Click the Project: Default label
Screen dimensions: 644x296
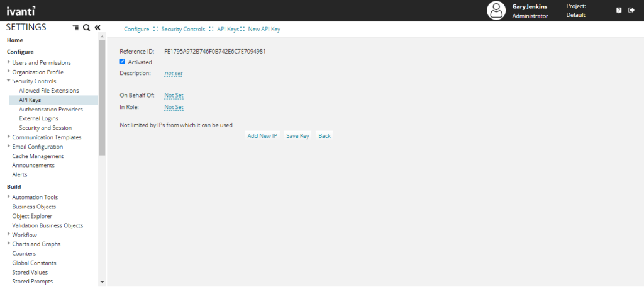click(x=576, y=11)
